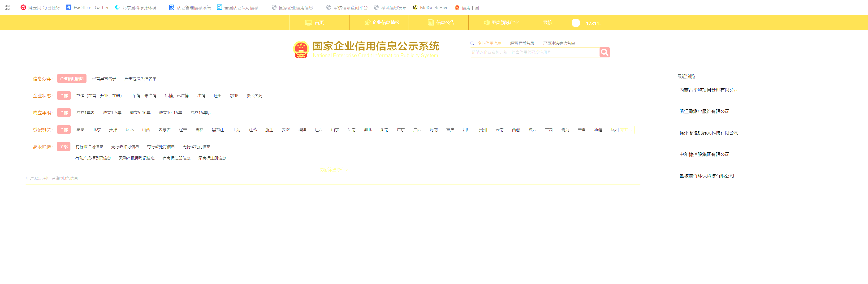Open recently viewed 内蒙古华鸿项目管理有限公司
Image resolution: width=868 pixels, height=284 pixels.
[709, 90]
